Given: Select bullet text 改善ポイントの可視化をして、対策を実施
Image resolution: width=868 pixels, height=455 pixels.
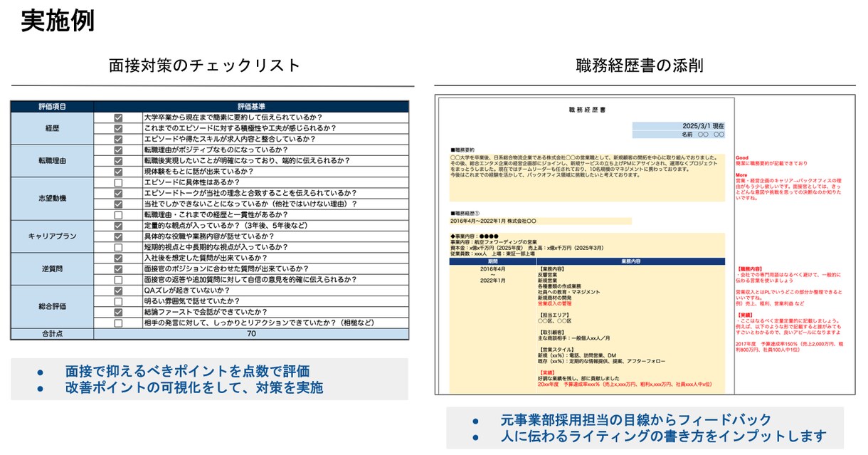Looking at the screenshot, I should point(194,388).
